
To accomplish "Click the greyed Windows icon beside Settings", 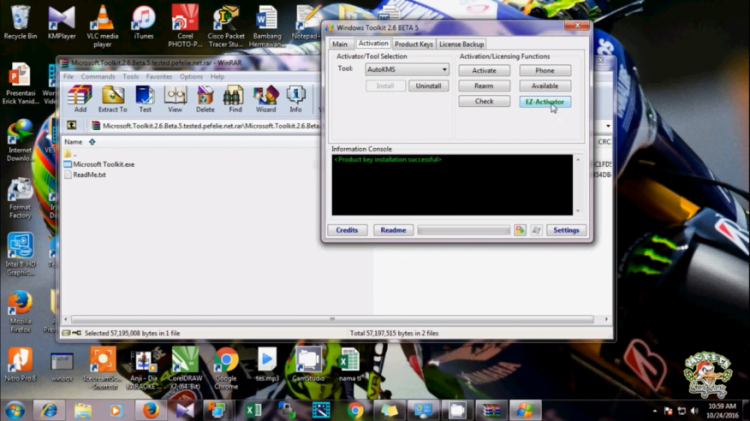I will coord(536,230).
